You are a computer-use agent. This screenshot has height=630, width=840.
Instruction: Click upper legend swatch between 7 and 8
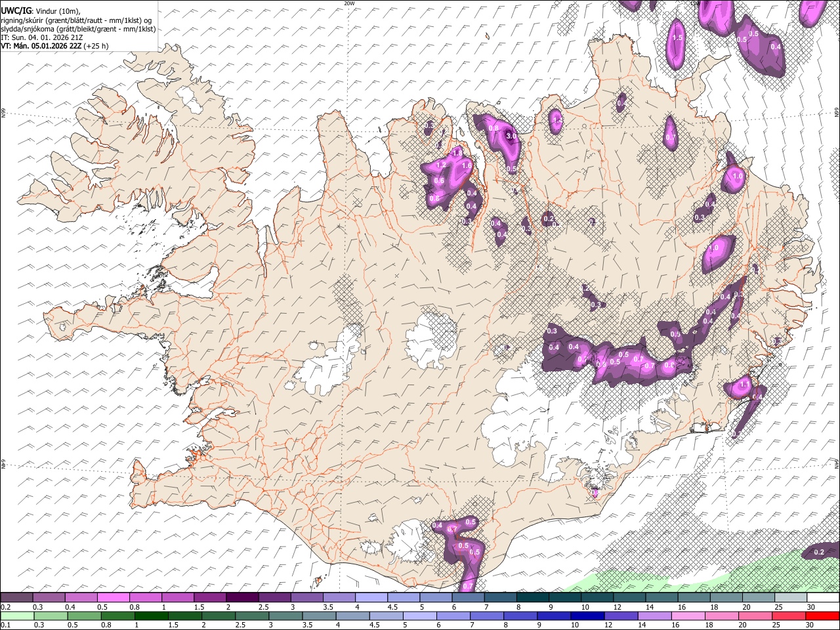click(500, 598)
